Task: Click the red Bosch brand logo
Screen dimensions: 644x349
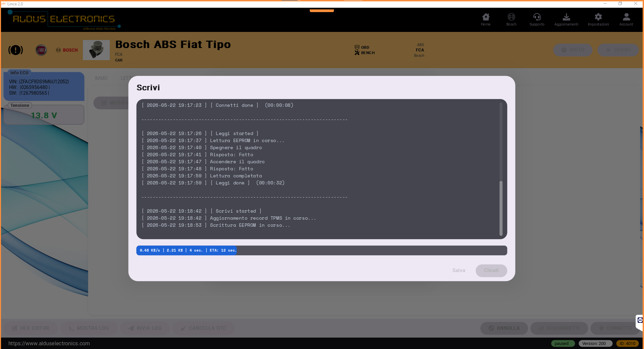Action: [67, 50]
